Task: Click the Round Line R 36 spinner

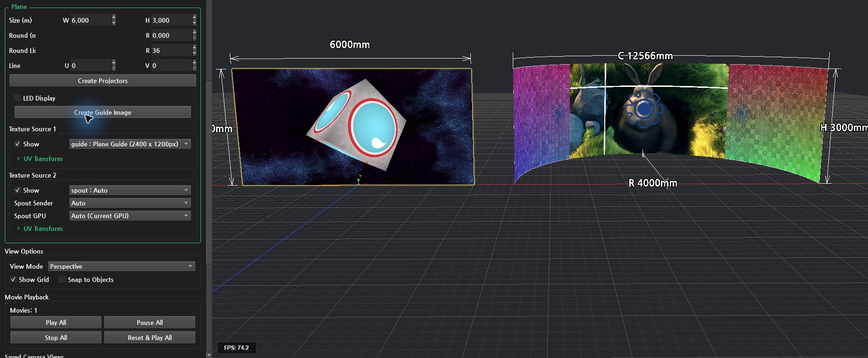Action: tap(194, 51)
